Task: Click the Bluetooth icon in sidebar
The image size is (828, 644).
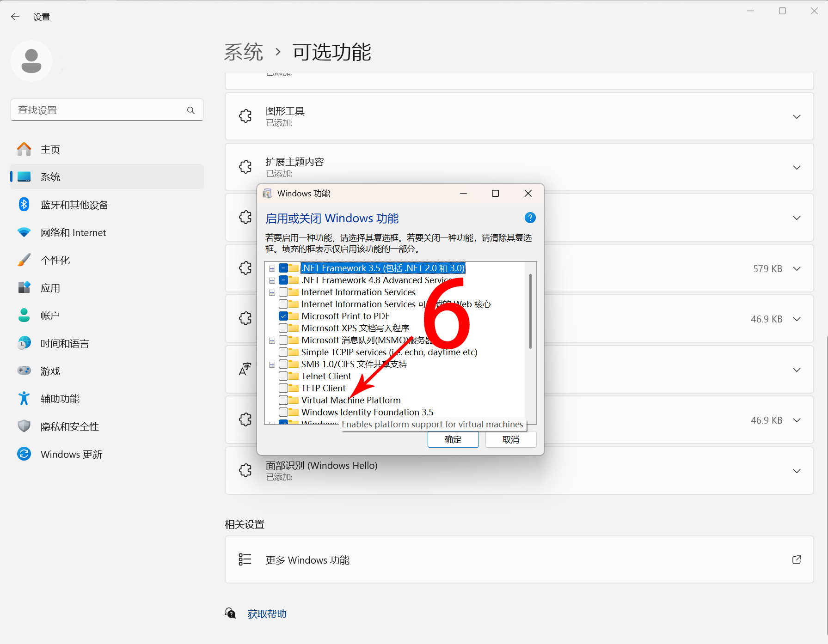Action: coord(24,205)
